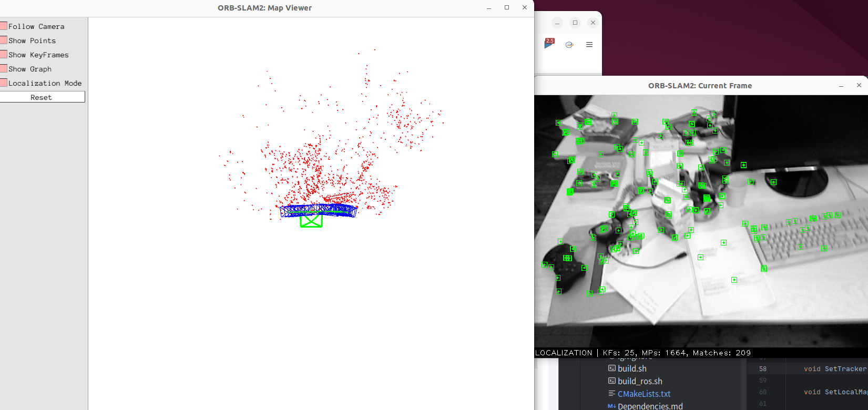Click line number 60 in the editor gutter
The image size is (868, 410).
763,392
